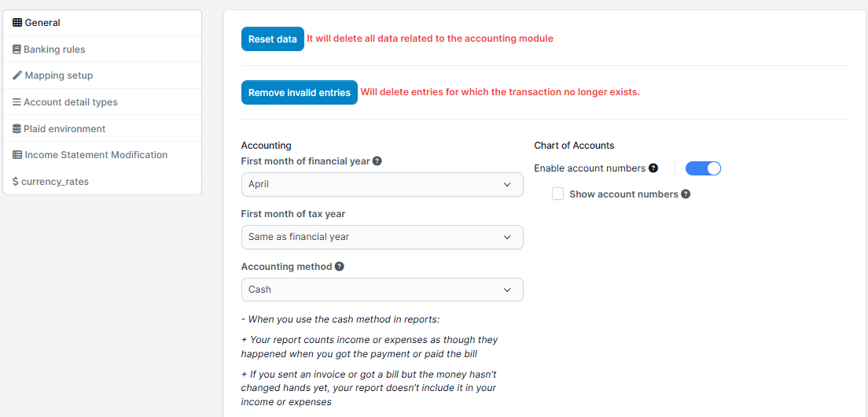Toggle the Enable account numbers switch
This screenshot has height=417, width=868.
pos(703,168)
